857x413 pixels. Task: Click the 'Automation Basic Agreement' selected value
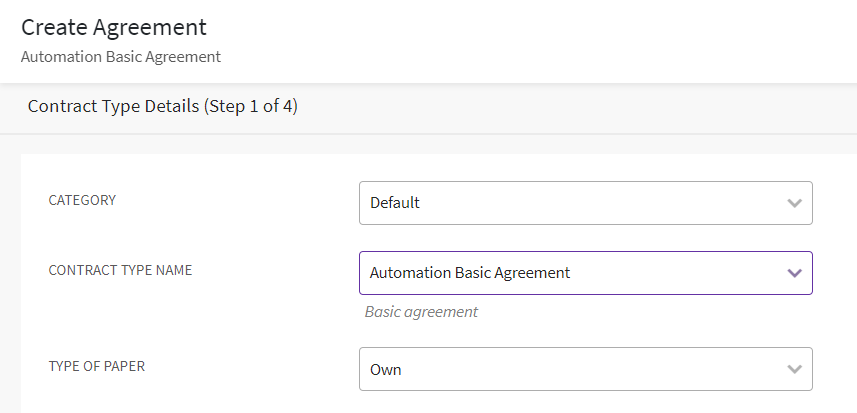pyautogui.click(x=469, y=273)
